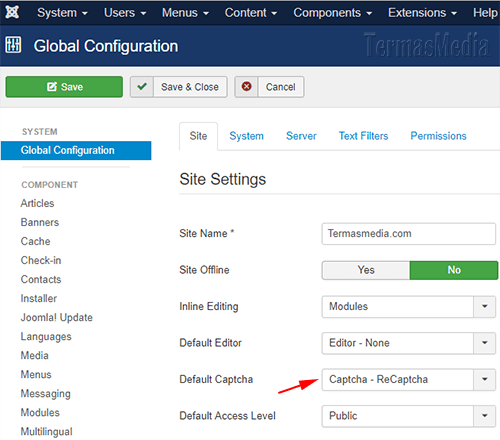
Task: Open the Default Editor dropdown
Action: point(409,343)
